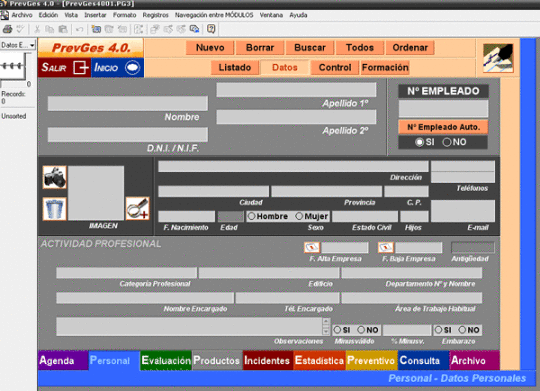
Task: Open the Edición menu
Action: (x=48, y=15)
